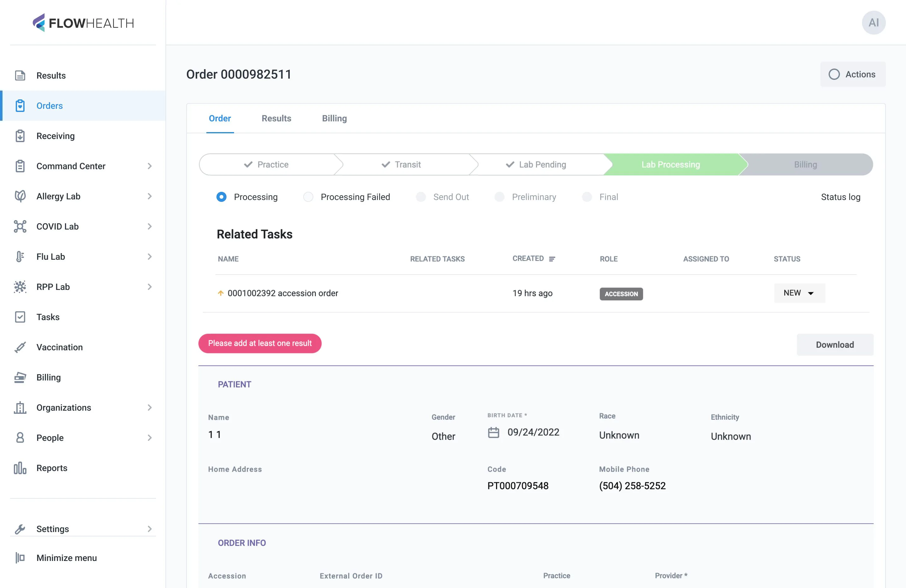Switch to the Billing tab
Screen dimensions: 906x588
[334, 118]
